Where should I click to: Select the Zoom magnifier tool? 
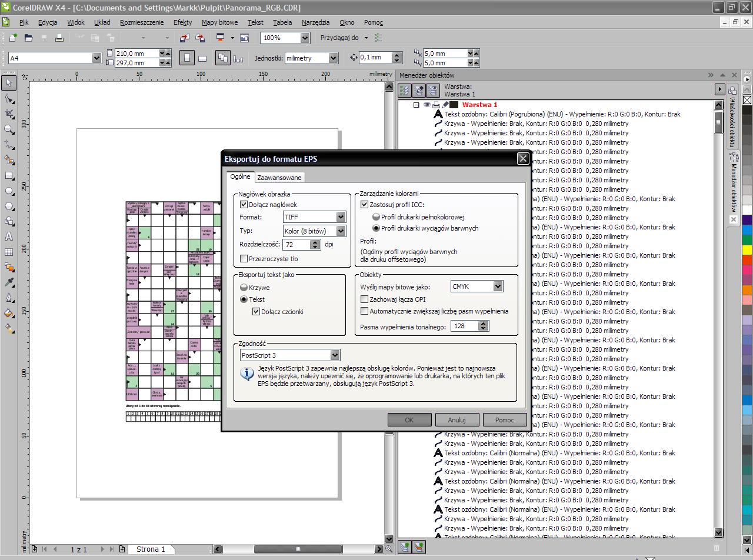coord(9,129)
